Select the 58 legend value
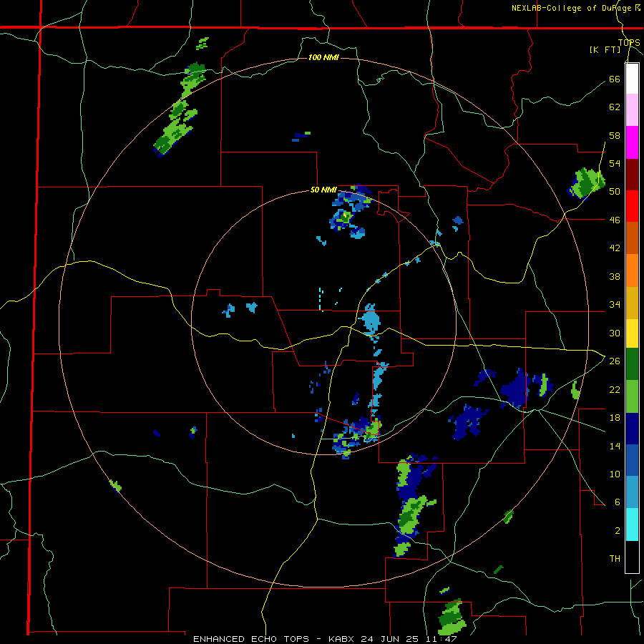644x644 pixels. pyautogui.click(x=615, y=135)
